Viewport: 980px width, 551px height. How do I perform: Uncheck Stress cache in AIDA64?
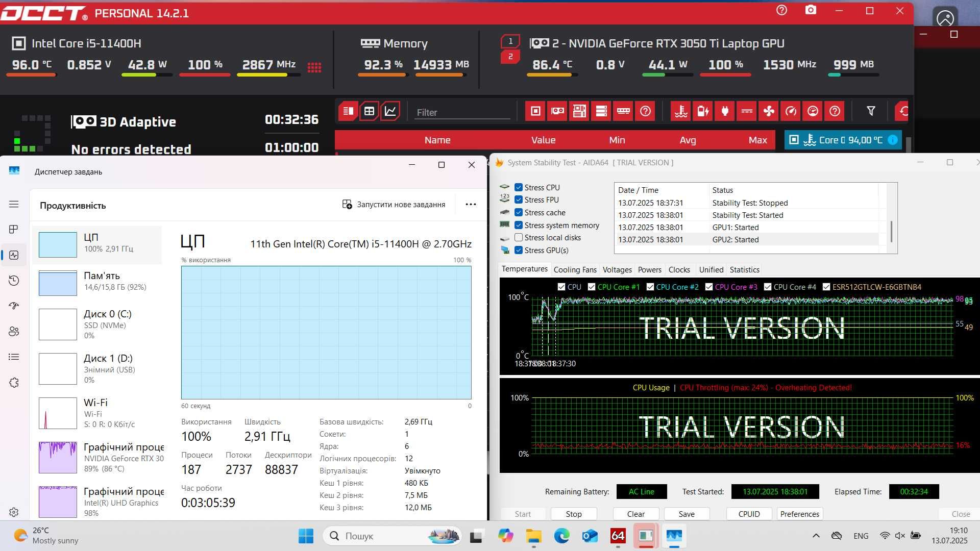pyautogui.click(x=519, y=212)
